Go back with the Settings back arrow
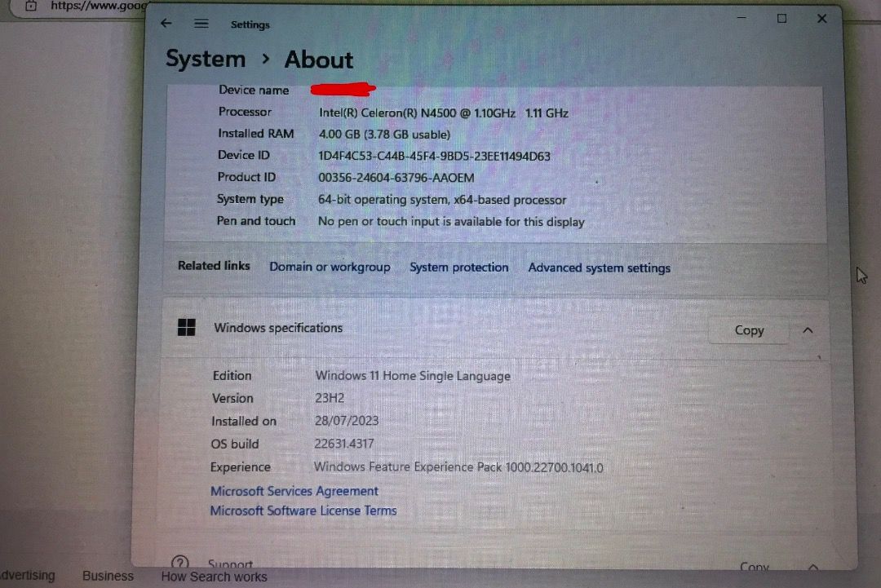This screenshot has height=588, width=881. tap(166, 23)
